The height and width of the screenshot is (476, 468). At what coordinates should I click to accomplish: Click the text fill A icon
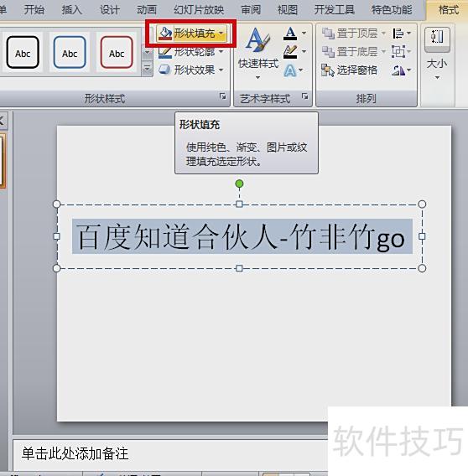tap(290, 33)
